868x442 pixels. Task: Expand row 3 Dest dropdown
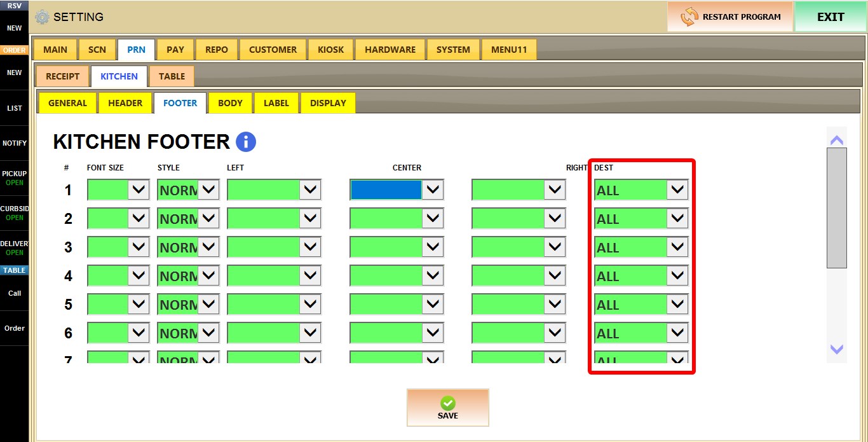pos(677,247)
